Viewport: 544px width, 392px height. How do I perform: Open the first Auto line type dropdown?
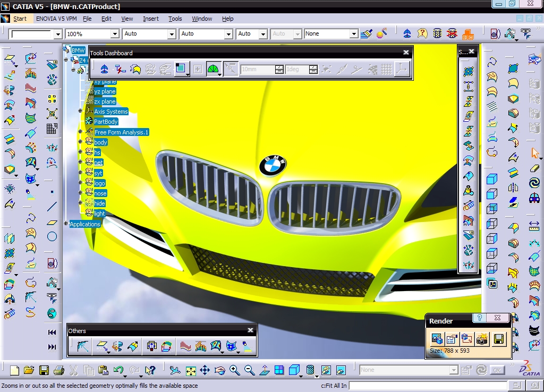172,34
